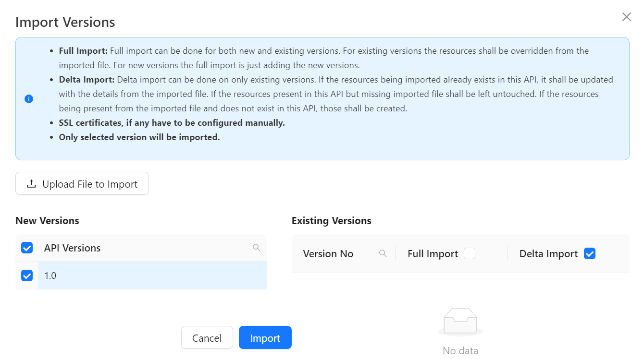The height and width of the screenshot is (359, 644).
Task: Close the Import Versions dialog
Action: click(x=626, y=17)
